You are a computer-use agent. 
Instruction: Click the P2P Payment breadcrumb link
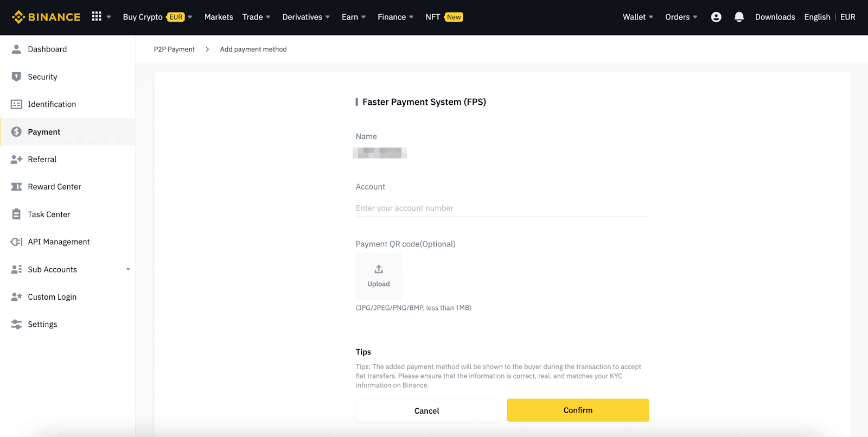pos(174,49)
